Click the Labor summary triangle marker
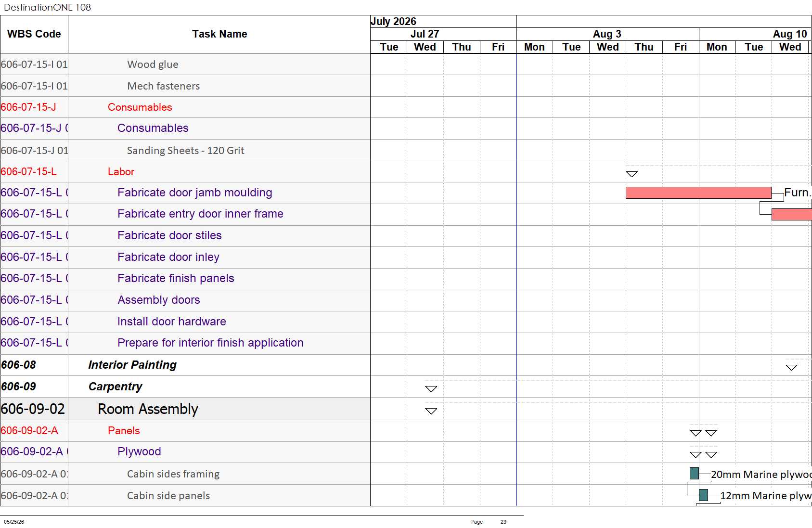 [632, 174]
